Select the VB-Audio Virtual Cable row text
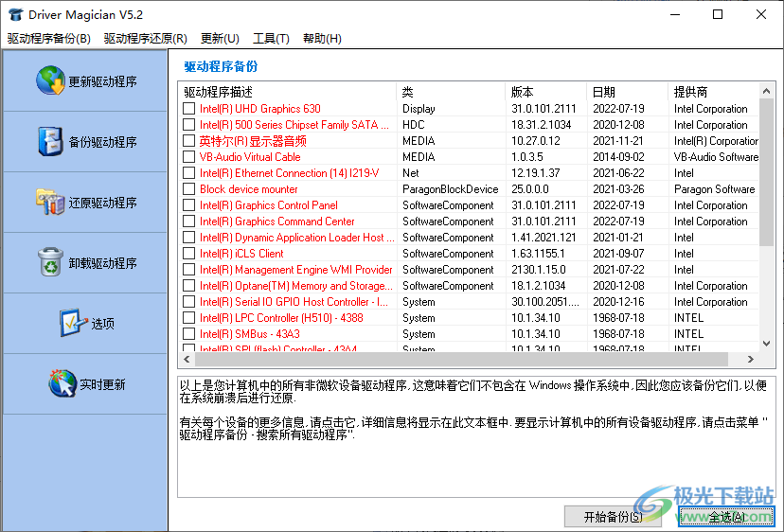 pos(250,156)
